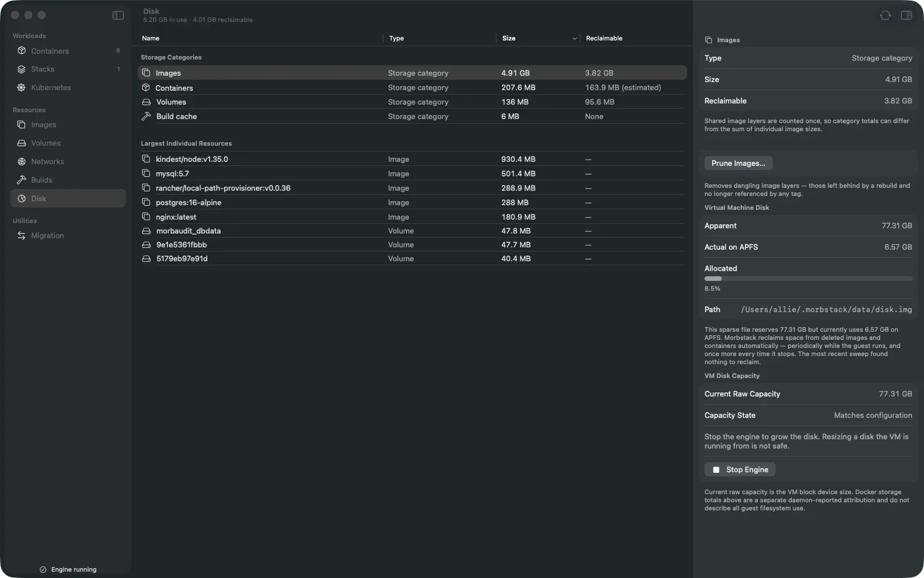
Task: Open Containers in the sidebar
Action: [x=68, y=51]
